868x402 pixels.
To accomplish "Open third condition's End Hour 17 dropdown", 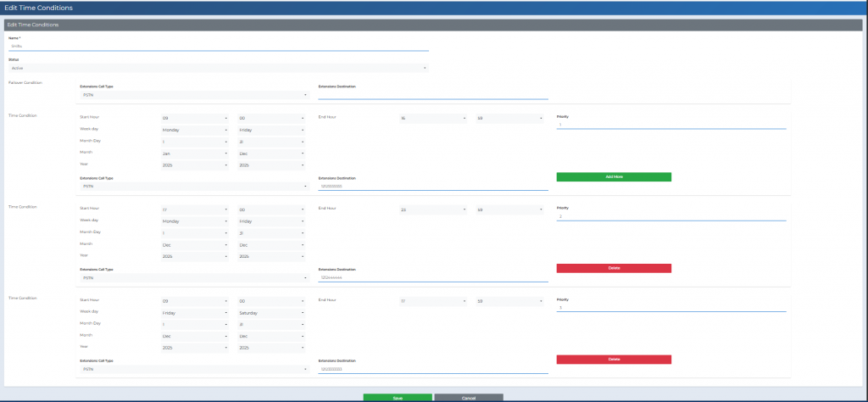I will point(432,300).
